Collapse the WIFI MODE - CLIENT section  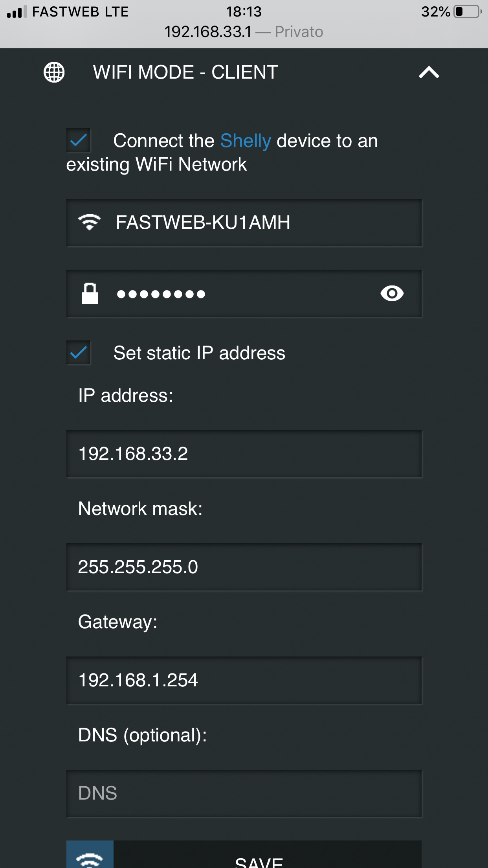[x=429, y=72]
